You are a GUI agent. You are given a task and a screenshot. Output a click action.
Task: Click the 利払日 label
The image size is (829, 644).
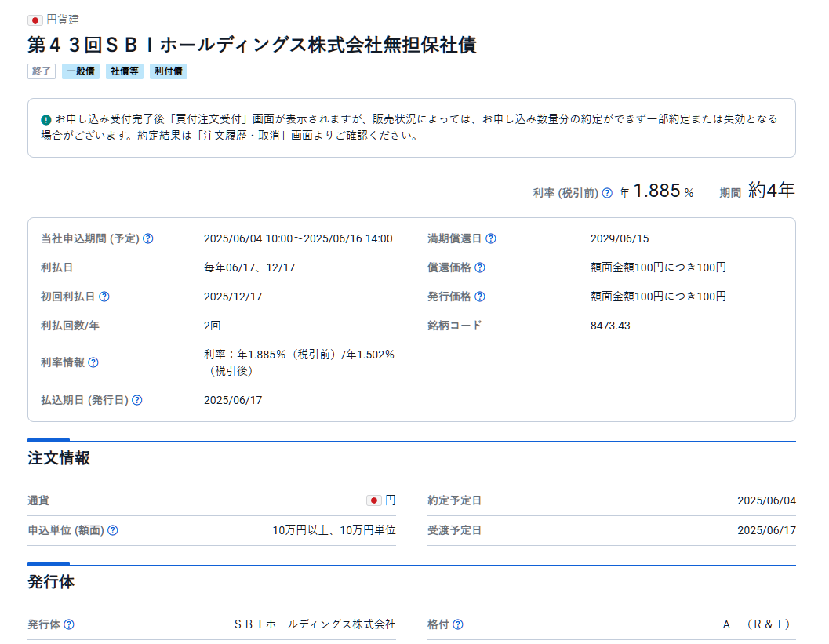[x=57, y=267]
